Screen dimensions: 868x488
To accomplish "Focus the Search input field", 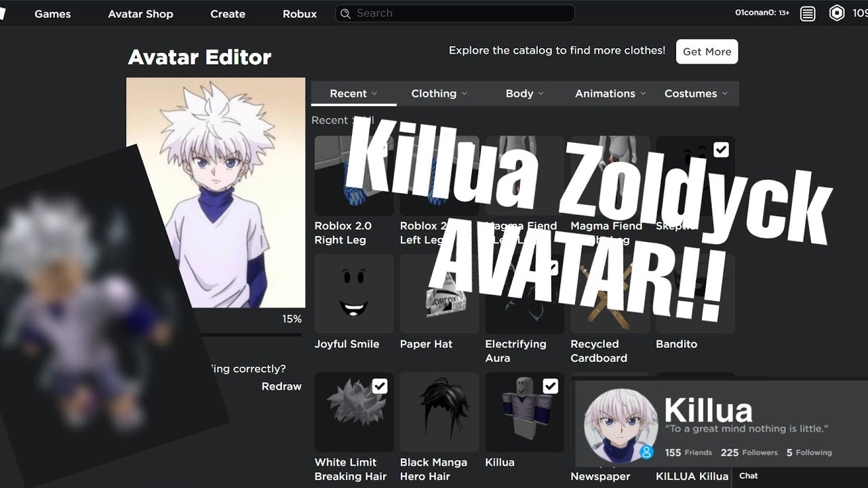I will pos(455,14).
